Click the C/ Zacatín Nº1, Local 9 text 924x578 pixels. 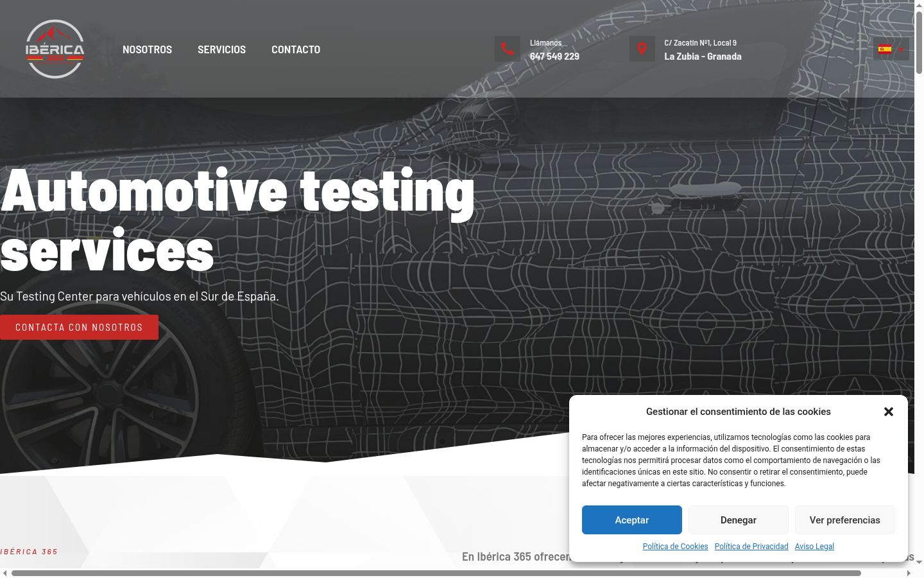(x=700, y=43)
